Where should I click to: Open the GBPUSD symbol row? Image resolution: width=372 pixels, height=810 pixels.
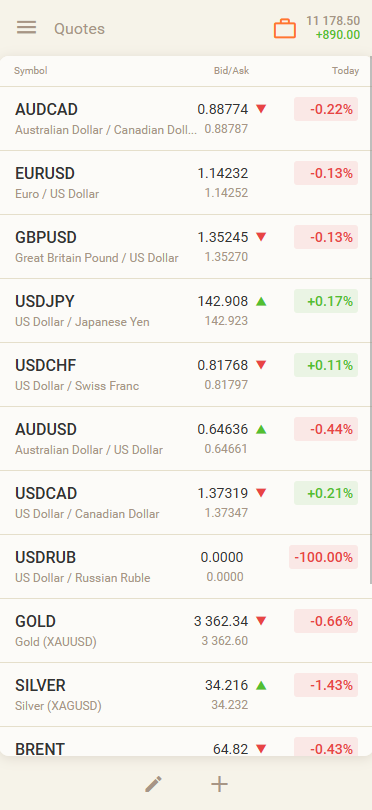[185, 247]
